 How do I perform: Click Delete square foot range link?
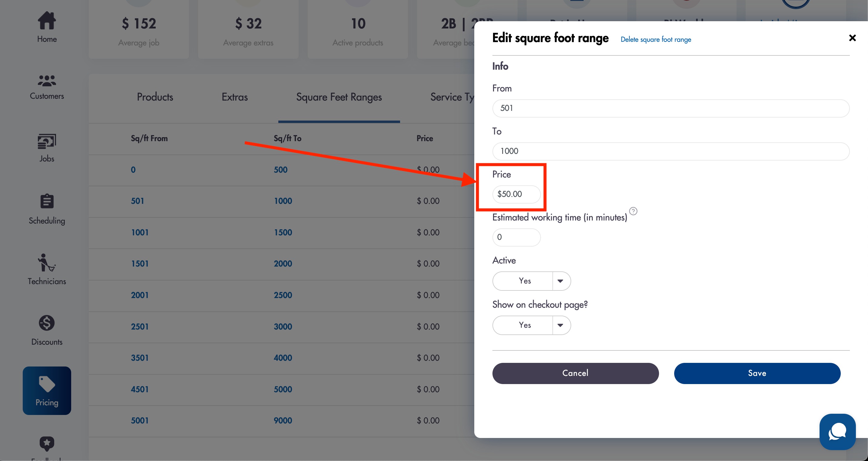pos(655,39)
